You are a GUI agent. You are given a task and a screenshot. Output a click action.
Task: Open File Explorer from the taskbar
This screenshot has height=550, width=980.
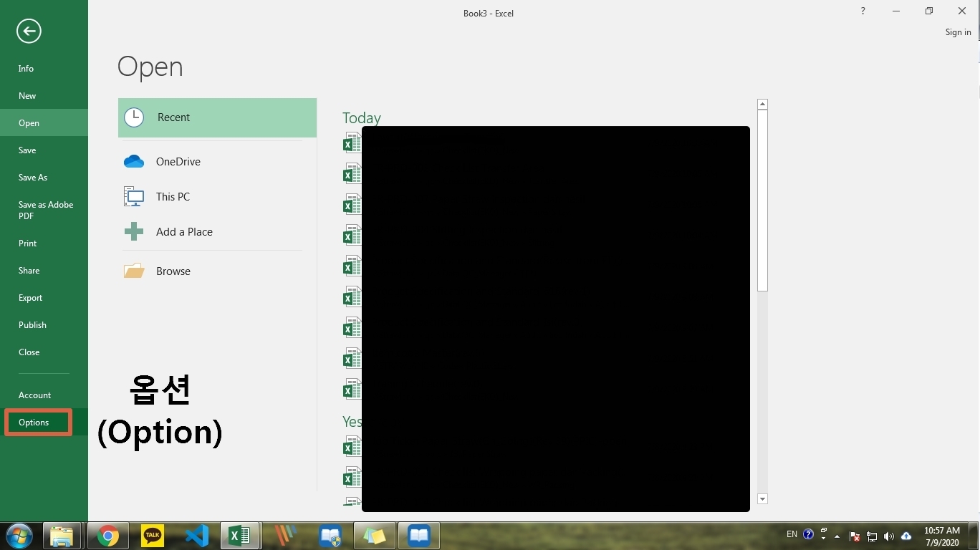62,536
